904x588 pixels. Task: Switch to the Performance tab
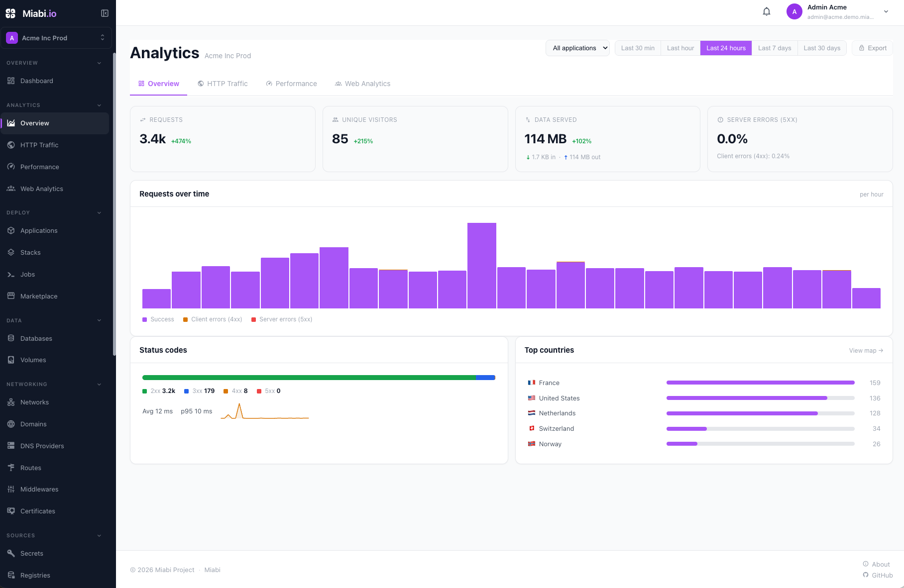291,84
